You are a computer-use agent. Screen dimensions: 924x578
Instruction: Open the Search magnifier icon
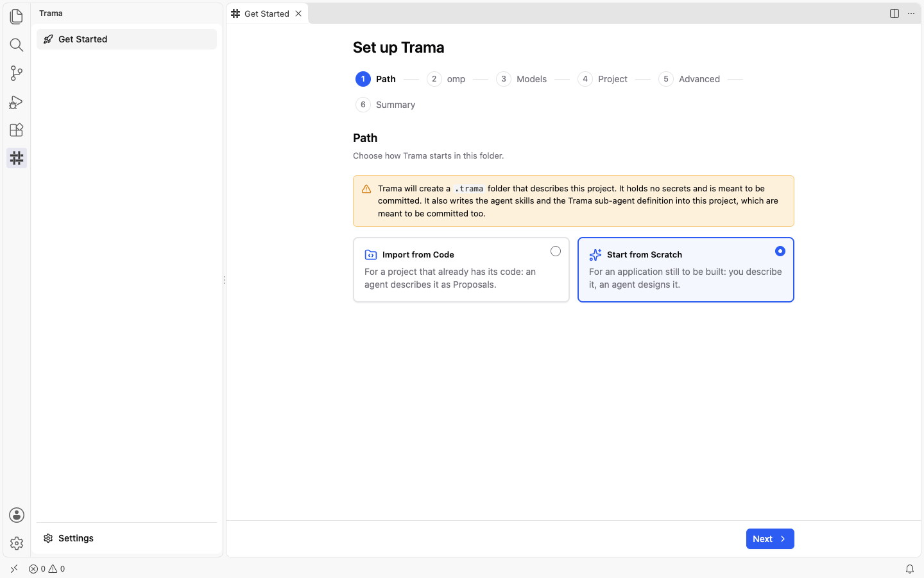click(x=17, y=44)
